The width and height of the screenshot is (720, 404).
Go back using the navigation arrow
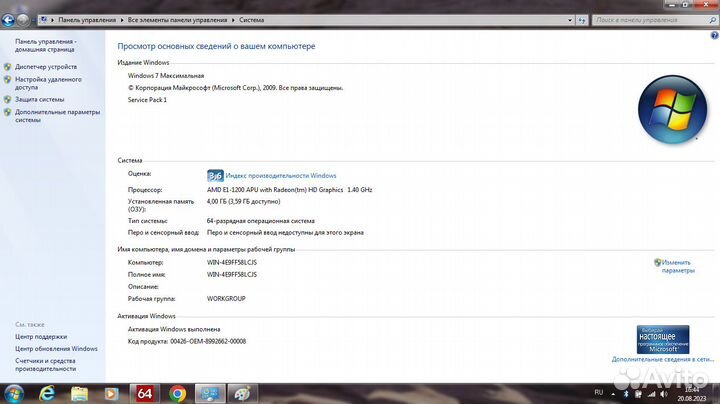pos(8,20)
